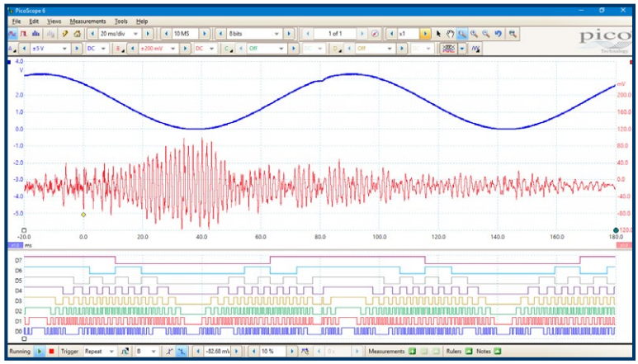Decrease timebase with left arrow
638x364 pixels.
[92, 34]
